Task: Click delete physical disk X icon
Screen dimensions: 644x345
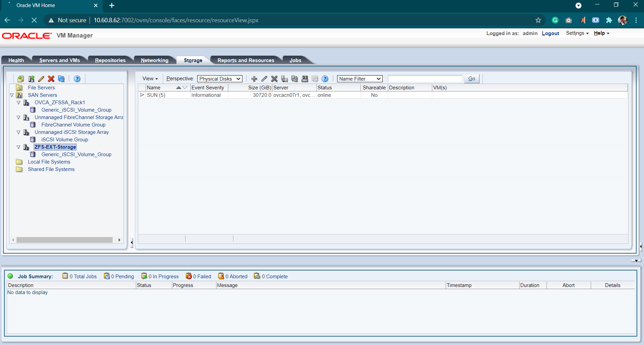Action: pyautogui.click(x=274, y=79)
